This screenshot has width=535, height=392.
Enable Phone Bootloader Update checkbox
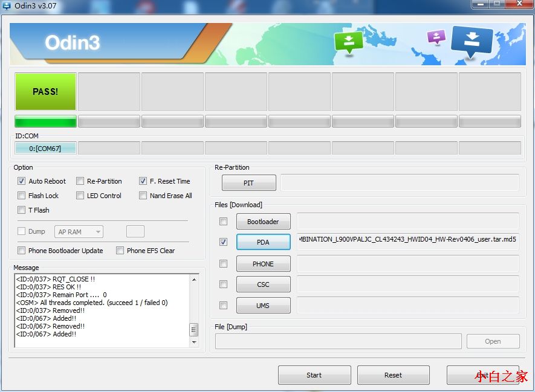pos(21,251)
